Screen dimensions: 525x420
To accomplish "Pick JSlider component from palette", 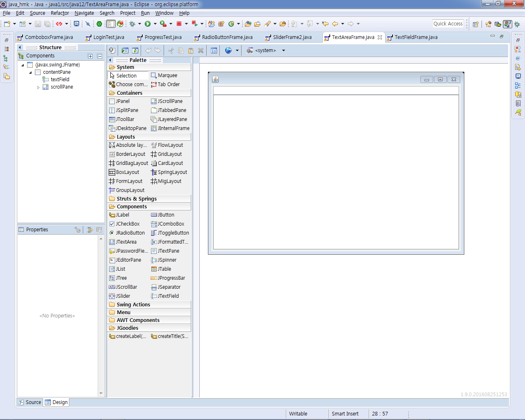I will [120, 296].
